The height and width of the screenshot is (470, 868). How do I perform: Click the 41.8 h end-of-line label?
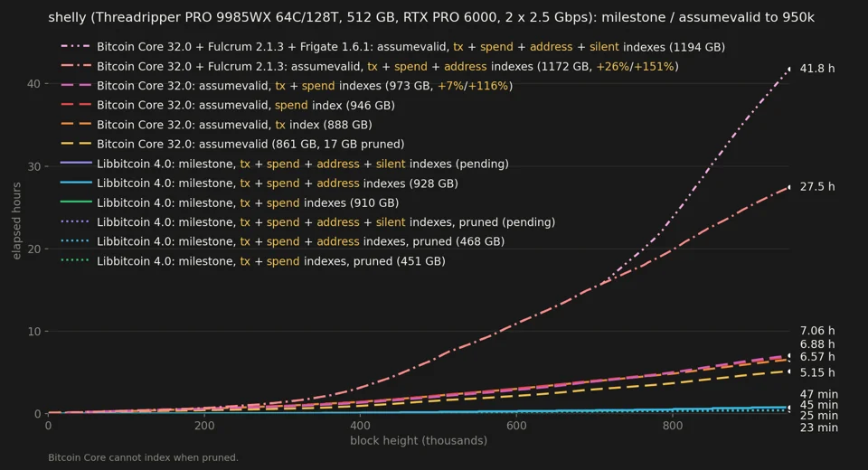(x=817, y=69)
